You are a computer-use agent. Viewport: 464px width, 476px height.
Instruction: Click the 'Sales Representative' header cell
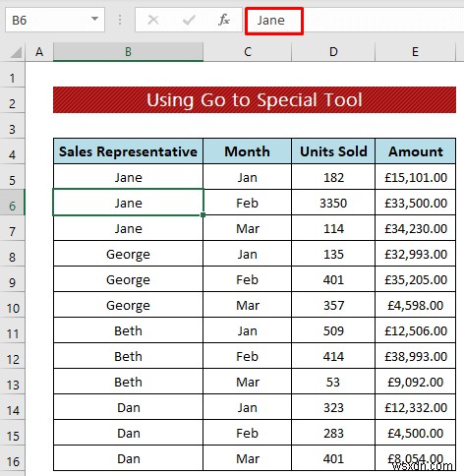(x=128, y=151)
